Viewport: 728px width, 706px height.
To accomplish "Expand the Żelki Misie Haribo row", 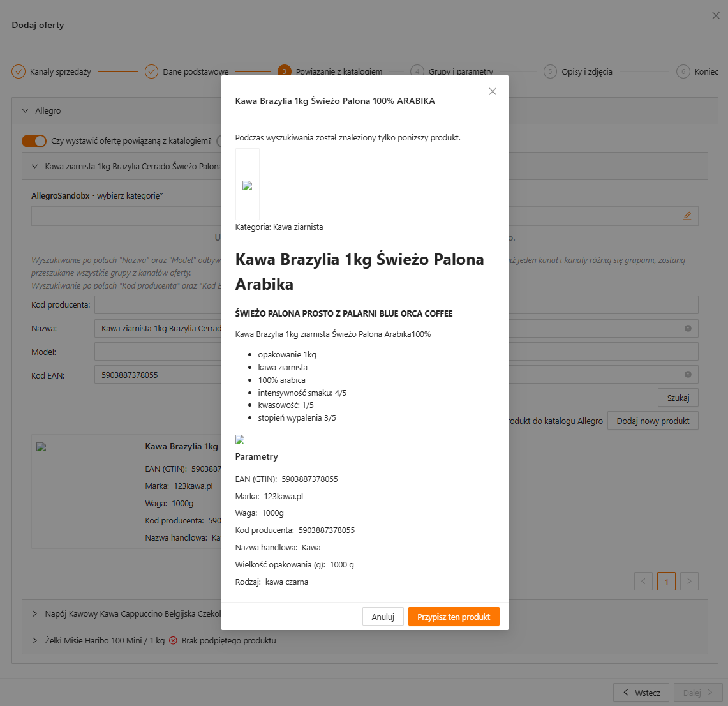I will (x=35, y=640).
